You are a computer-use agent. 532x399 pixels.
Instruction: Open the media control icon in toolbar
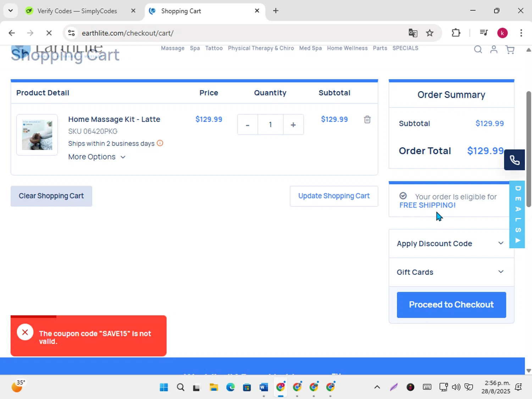[484, 33]
